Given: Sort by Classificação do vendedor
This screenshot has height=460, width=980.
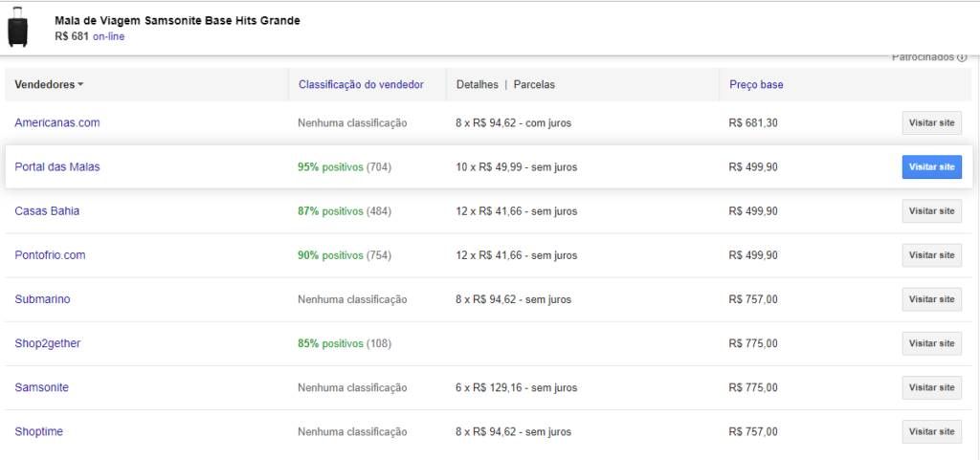Looking at the screenshot, I should 361,85.
